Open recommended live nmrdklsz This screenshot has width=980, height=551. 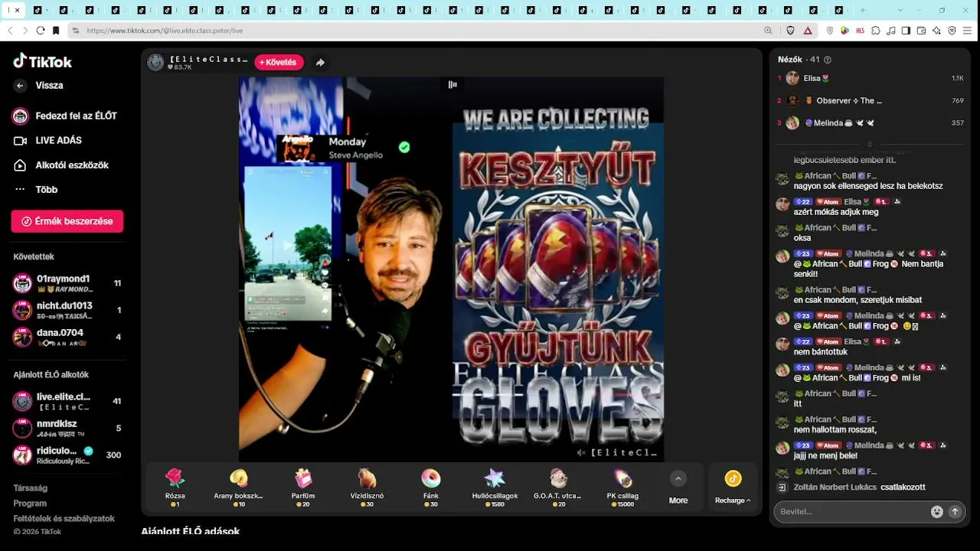[x=67, y=428]
